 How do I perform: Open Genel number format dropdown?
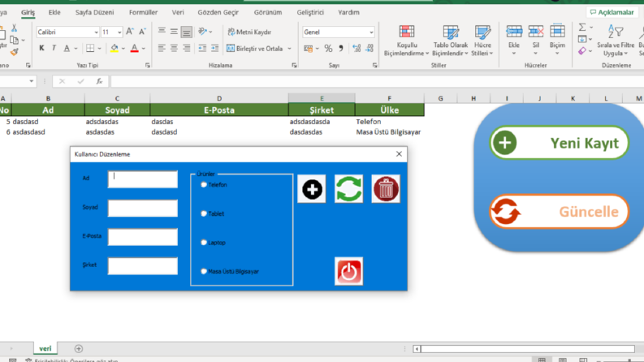(371, 32)
